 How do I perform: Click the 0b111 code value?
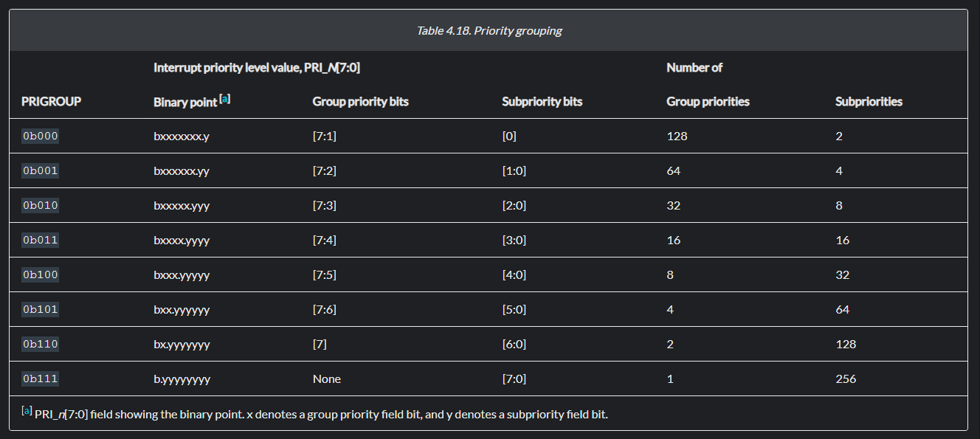[40, 378]
